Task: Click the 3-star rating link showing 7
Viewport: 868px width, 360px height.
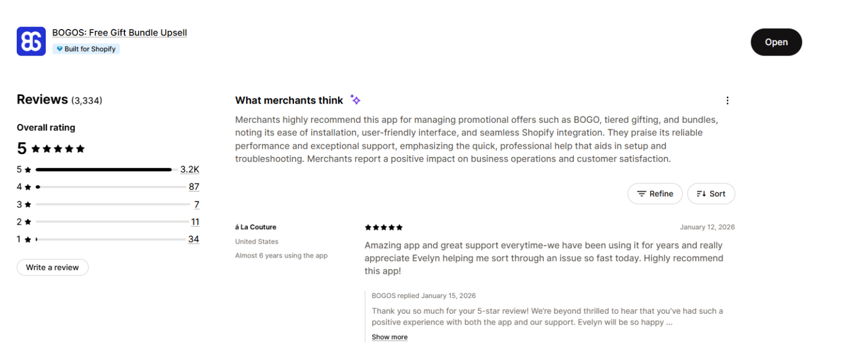Action: [x=196, y=204]
